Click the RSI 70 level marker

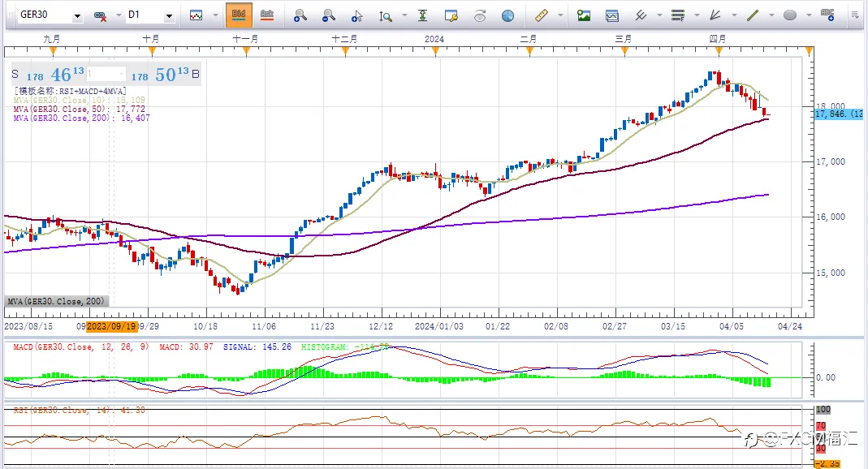(820, 426)
